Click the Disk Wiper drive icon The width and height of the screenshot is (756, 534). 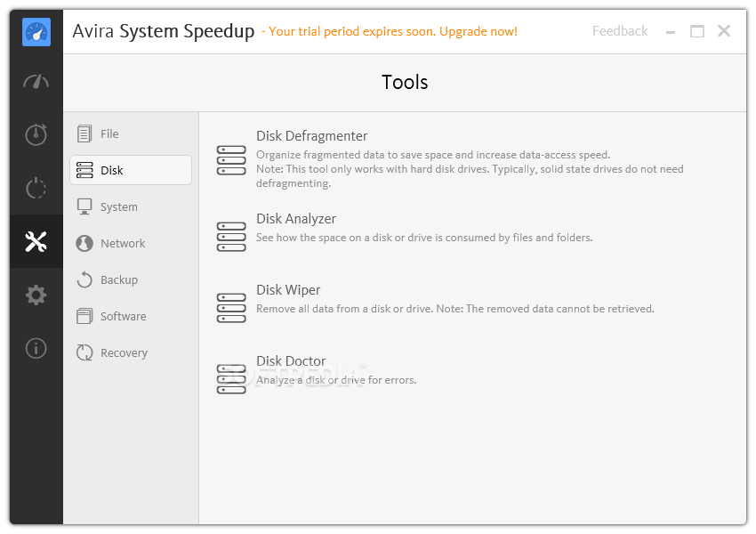point(231,308)
